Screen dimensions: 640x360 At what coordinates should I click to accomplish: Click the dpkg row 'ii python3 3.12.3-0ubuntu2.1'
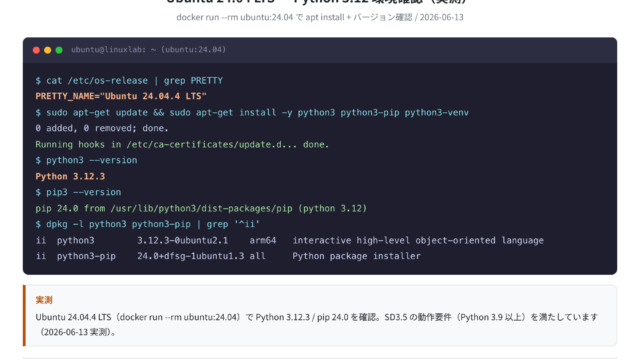coord(289,240)
